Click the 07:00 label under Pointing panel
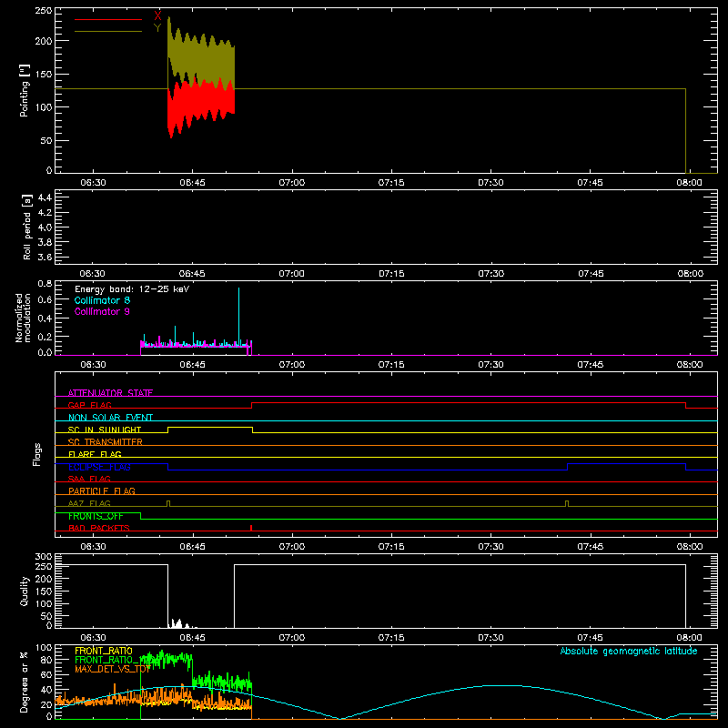 (x=291, y=183)
